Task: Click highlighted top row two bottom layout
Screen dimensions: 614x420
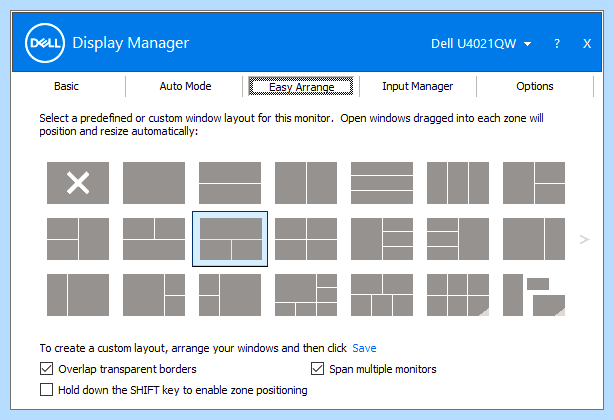Action: pyautogui.click(x=230, y=239)
